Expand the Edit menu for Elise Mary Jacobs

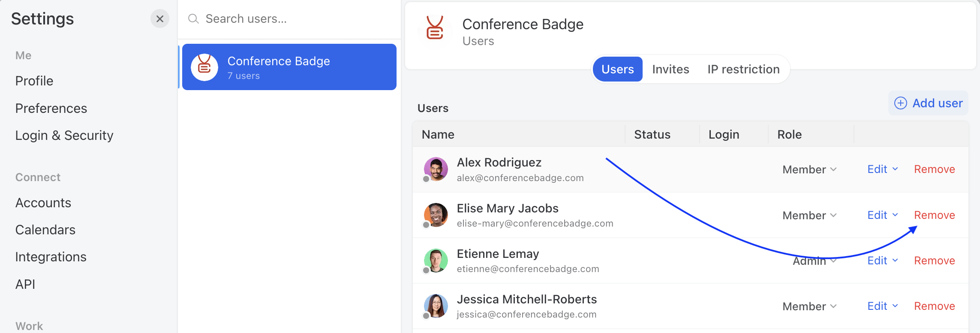pos(883,215)
